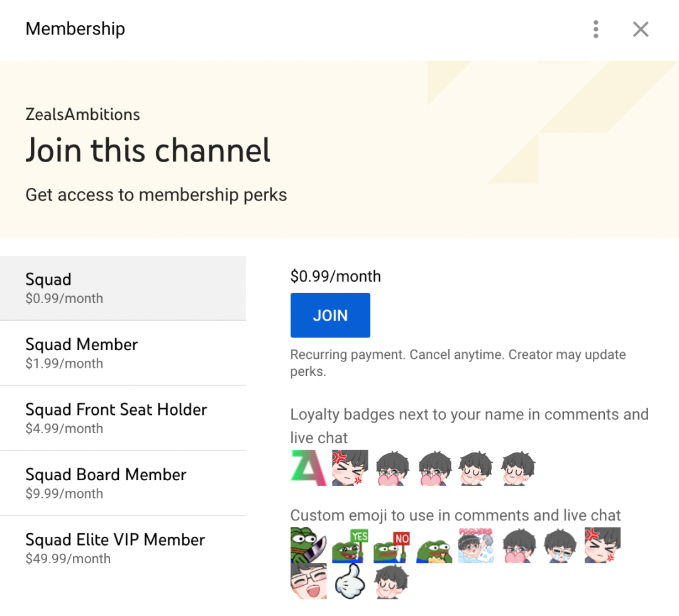Click the angry boy custom emoji
The width and height of the screenshot is (679, 616).
(x=602, y=545)
